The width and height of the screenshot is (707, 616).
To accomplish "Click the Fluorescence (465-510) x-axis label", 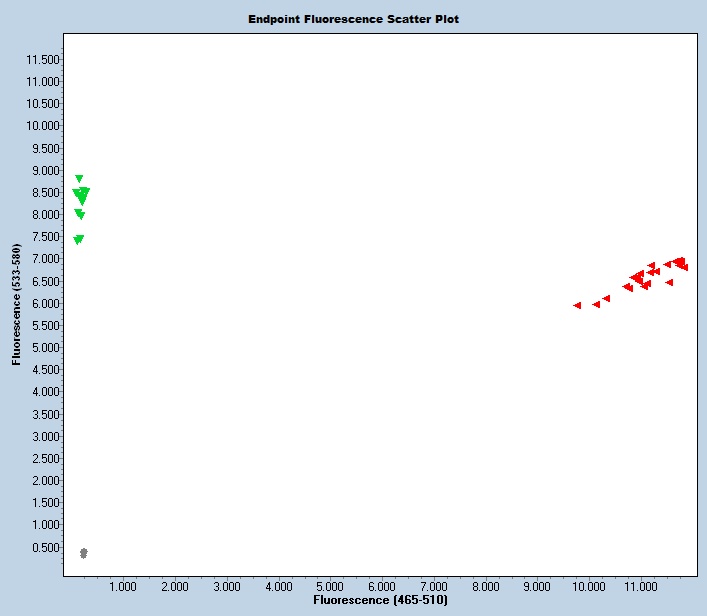I will point(380,600).
